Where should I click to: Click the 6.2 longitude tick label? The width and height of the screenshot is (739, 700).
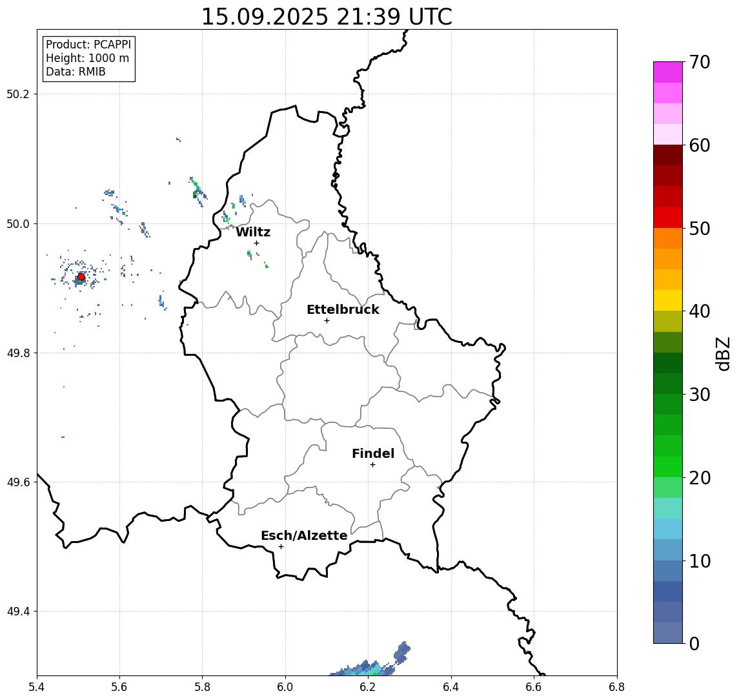click(x=368, y=687)
